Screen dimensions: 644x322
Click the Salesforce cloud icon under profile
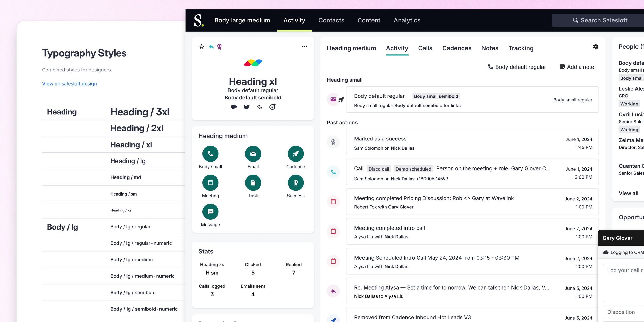coord(234,107)
